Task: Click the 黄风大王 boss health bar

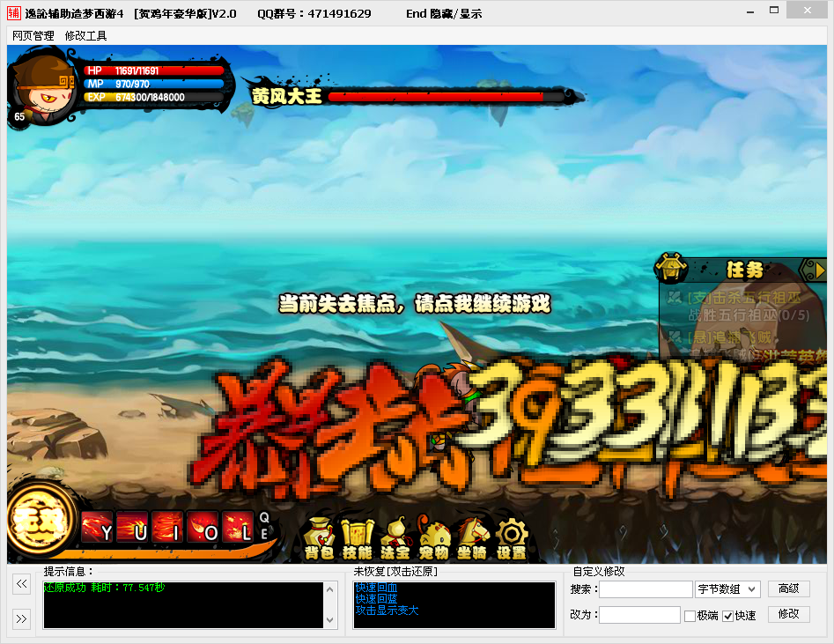Action: click(x=447, y=97)
